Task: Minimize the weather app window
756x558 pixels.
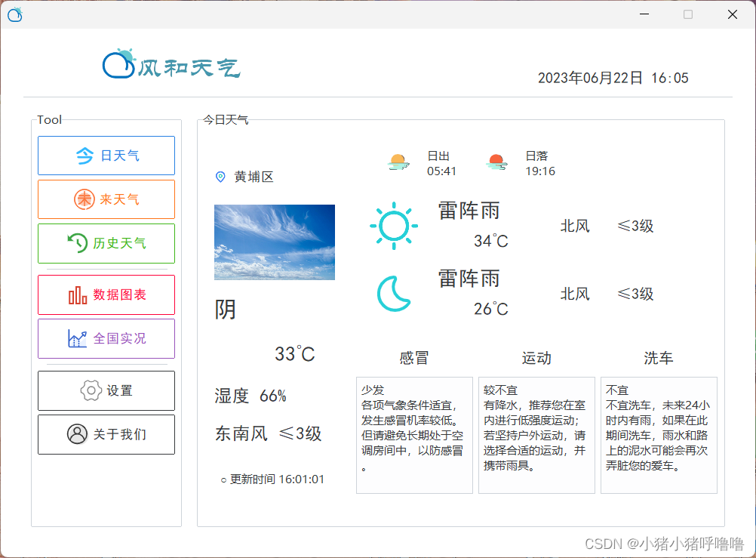Action: [x=644, y=14]
